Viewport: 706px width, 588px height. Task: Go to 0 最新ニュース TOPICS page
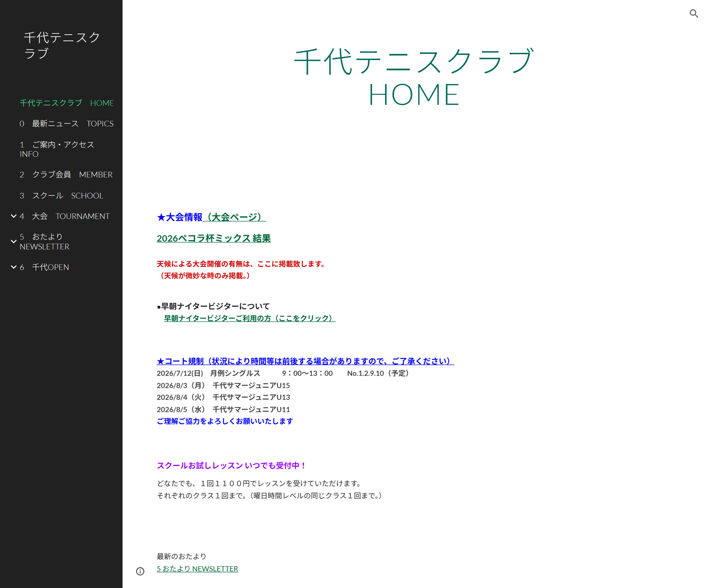point(66,124)
